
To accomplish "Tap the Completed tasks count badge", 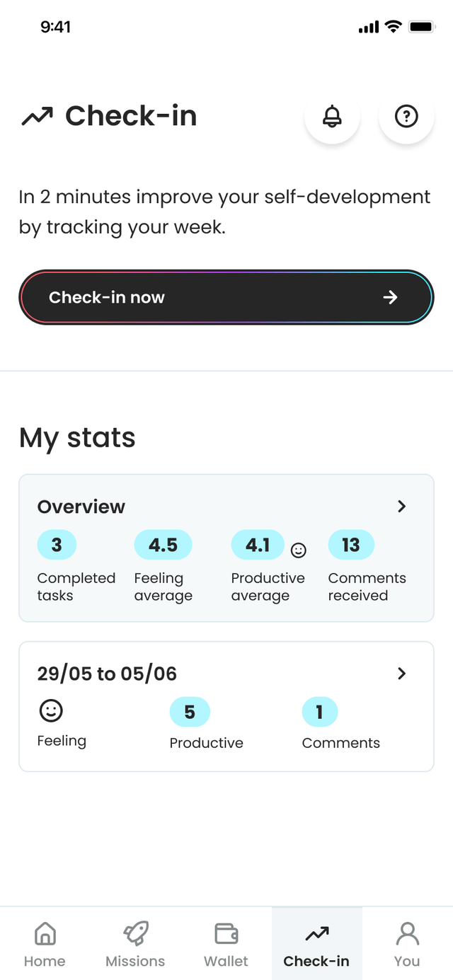I will click(x=57, y=545).
